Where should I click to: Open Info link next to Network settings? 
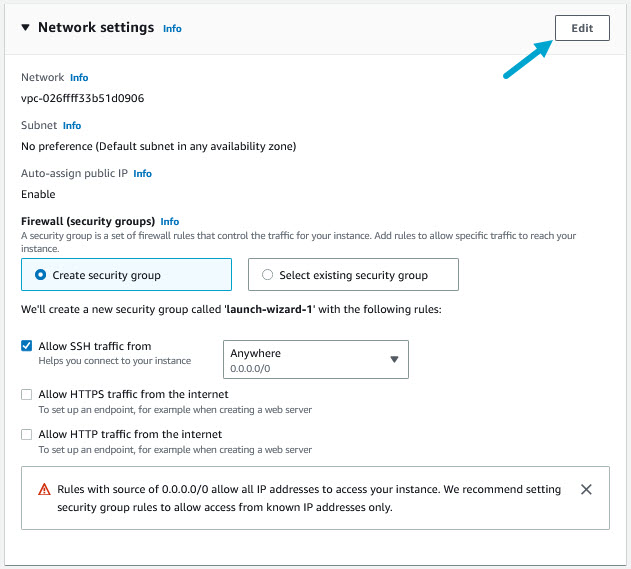pos(172,29)
